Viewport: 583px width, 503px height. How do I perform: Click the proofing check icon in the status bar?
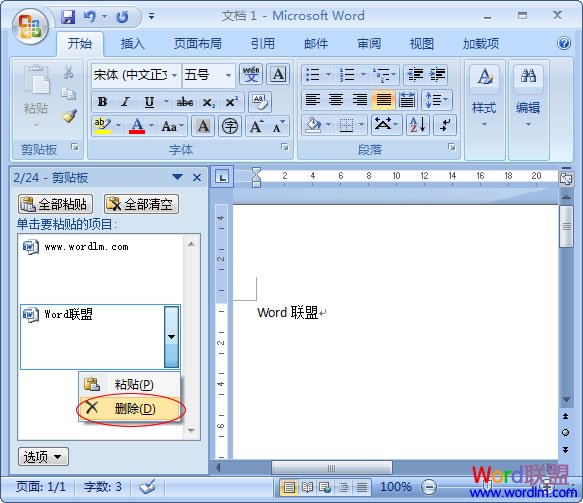(147, 486)
